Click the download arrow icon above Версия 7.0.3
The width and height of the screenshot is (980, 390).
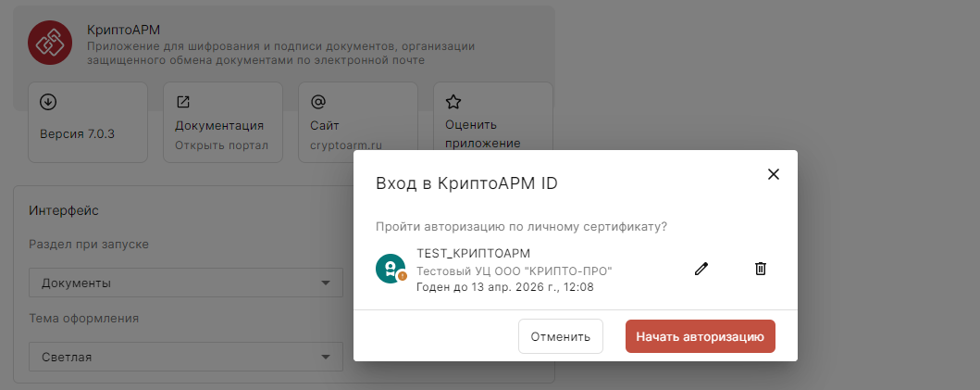pos(47,101)
